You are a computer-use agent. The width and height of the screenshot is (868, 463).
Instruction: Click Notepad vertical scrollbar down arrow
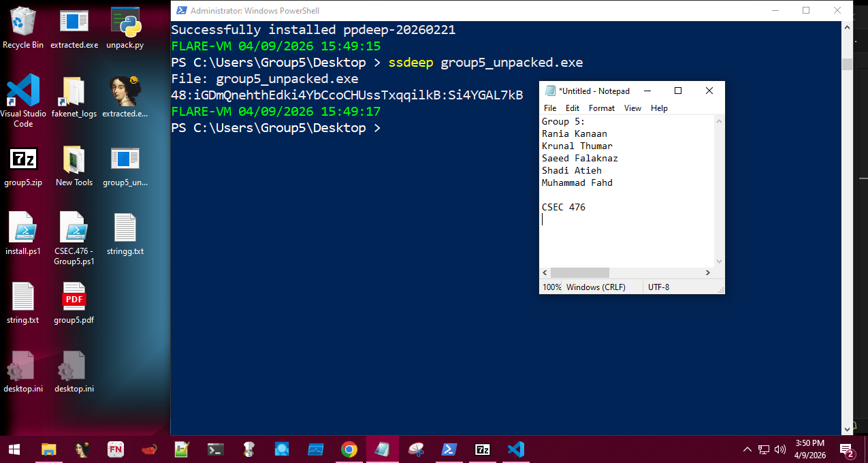[719, 261]
